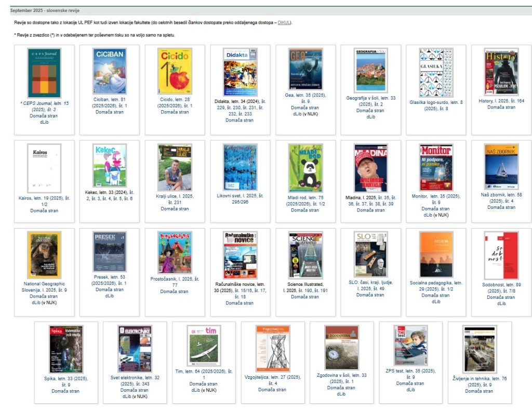532x410 pixels.
Task: Open the Zgodovina v šoli cover
Action: coord(341,348)
